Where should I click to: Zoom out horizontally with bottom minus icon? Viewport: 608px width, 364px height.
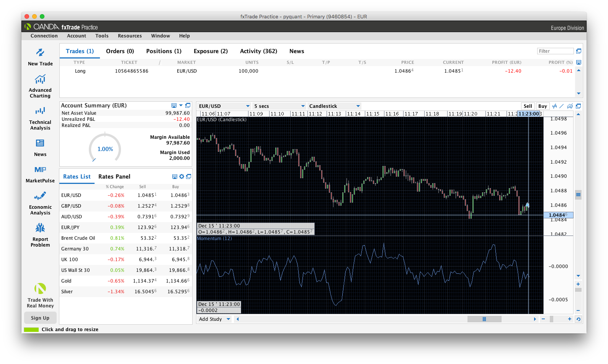coord(543,319)
